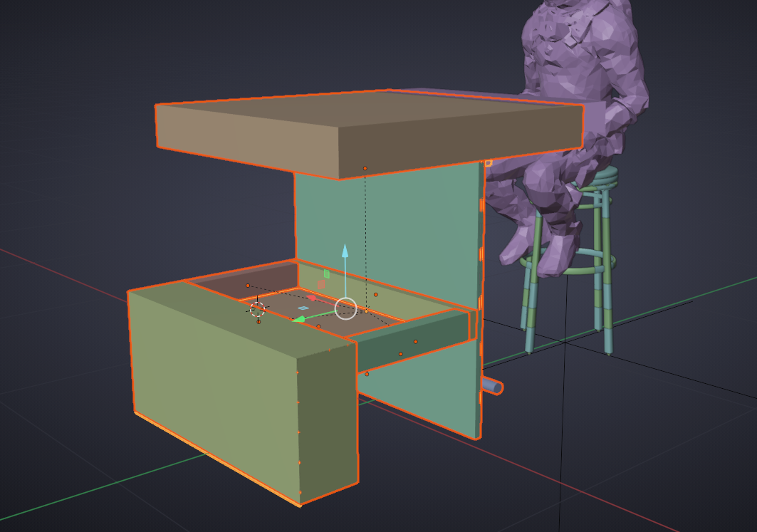757x532 pixels.
Task: Click the light blue plane handle square
Action: tap(303, 308)
